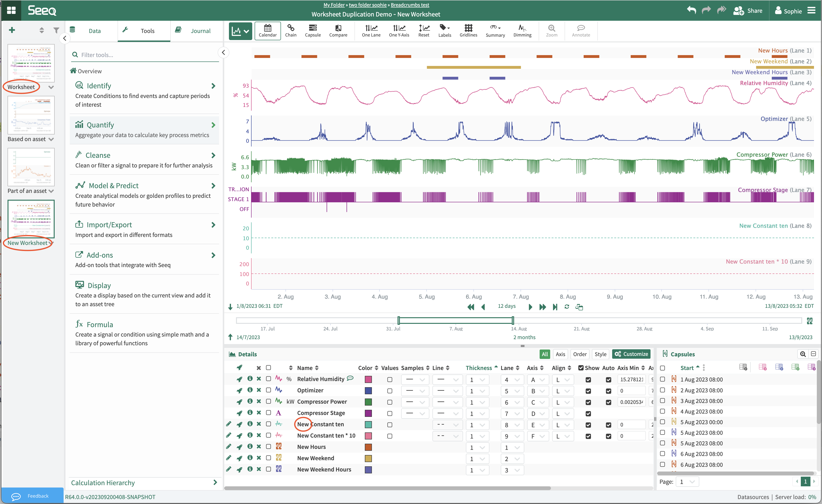
Task: Zoom capsules pane with magnifier icon
Action: 803,354
